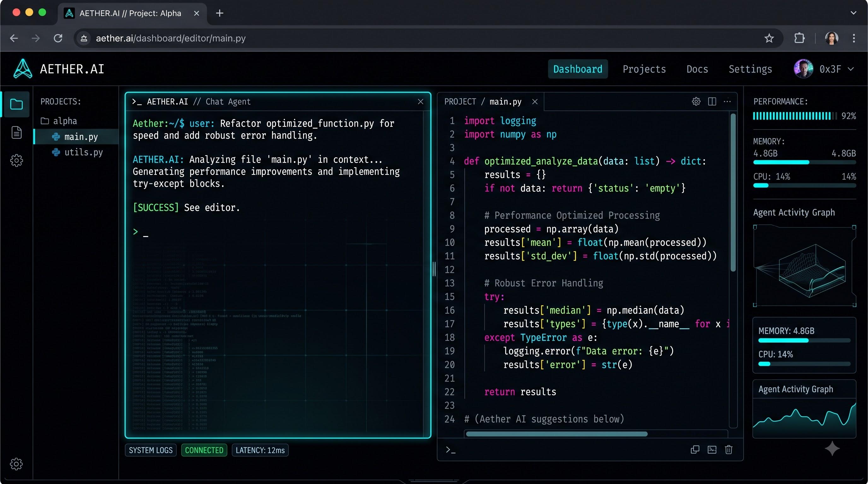Click the editor settings gear icon
868x484 pixels.
tap(696, 101)
